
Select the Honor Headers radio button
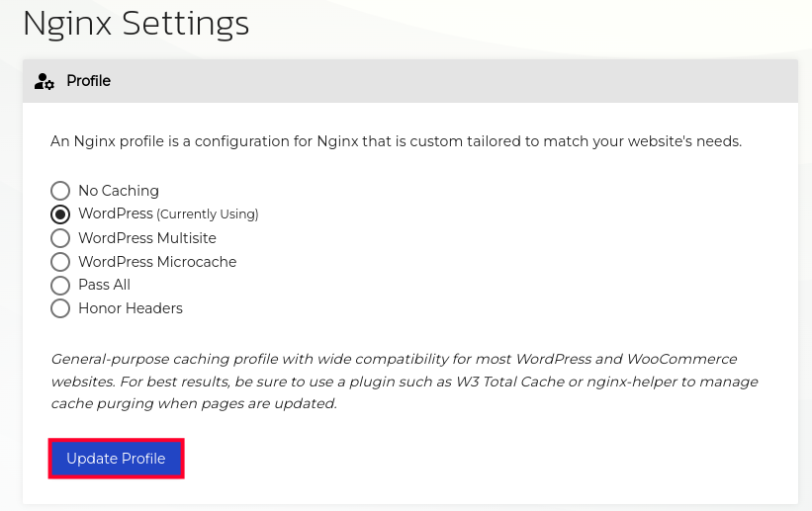coord(60,308)
